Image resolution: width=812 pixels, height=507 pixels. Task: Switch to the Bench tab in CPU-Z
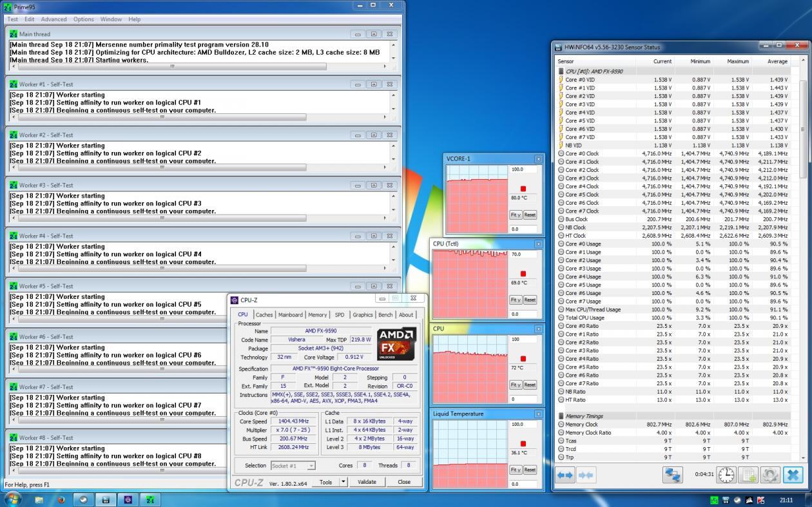coord(385,315)
